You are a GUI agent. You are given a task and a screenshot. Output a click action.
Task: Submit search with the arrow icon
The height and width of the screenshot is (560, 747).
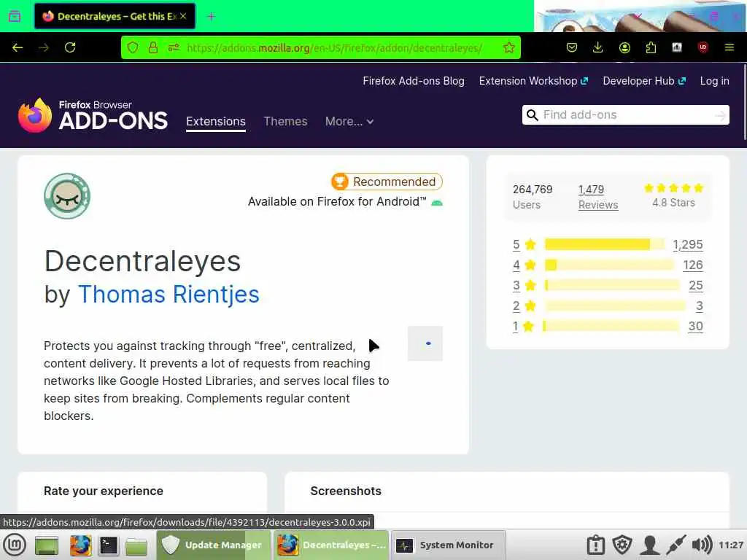(x=721, y=115)
